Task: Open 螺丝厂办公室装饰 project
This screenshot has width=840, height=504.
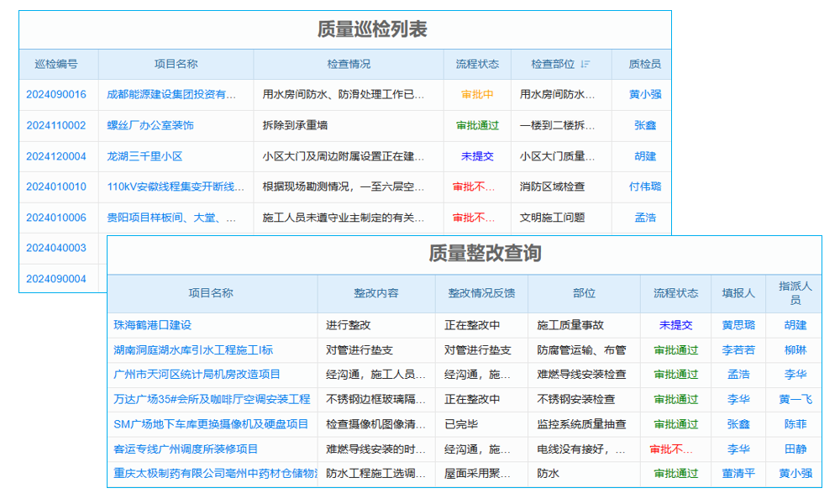Action: [x=155, y=125]
